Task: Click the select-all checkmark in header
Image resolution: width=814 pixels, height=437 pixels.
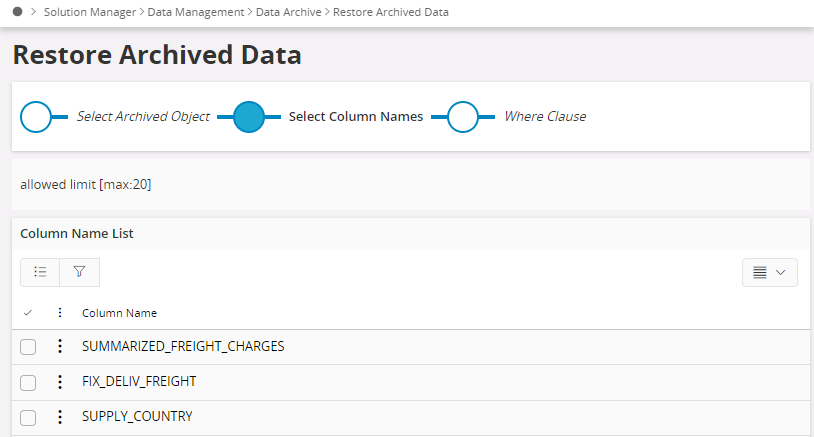Action: (28, 312)
